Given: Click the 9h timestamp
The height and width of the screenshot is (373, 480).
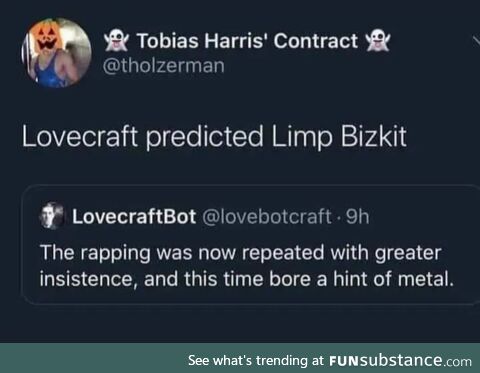Looking at the screenshot, I should click(x=357, y=217).
